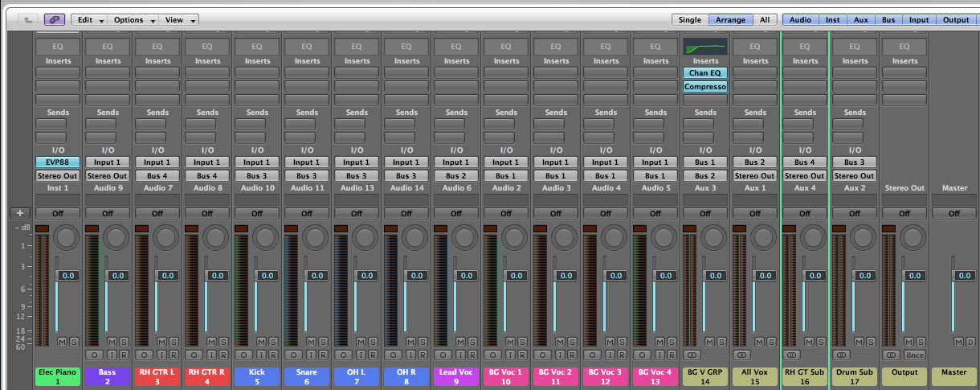Open the View dropdown menu
980x390 pixels.
[x=178, y=19]
